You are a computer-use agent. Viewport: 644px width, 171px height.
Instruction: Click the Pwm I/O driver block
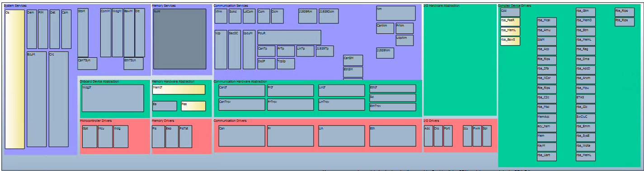pyautogui.click(x=477, y=136)
